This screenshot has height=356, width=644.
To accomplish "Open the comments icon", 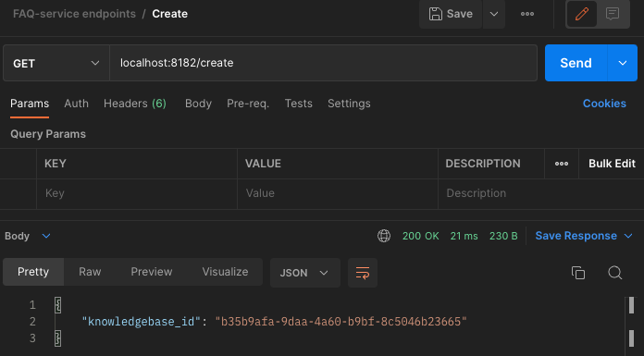I will (613, 14).
